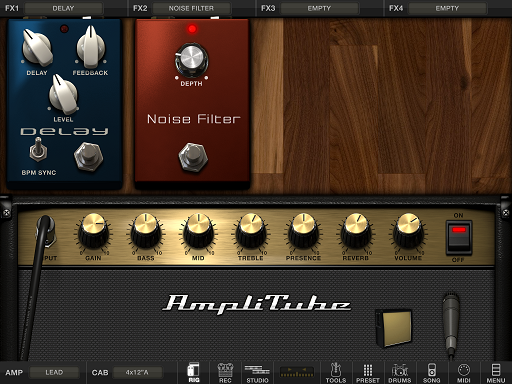Stomp the Noise Filter footswitch
Image resolution: width=512 pixels, height=384 pixels.
[193, 157]
